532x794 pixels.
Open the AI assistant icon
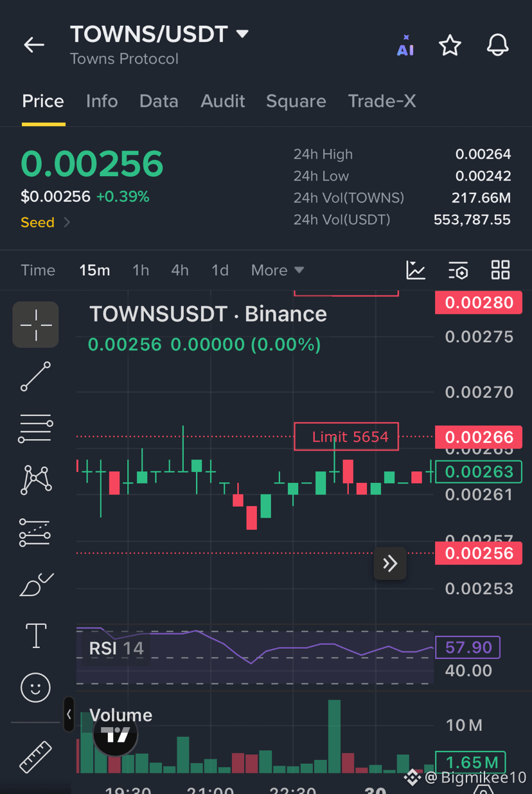[405, 46]
